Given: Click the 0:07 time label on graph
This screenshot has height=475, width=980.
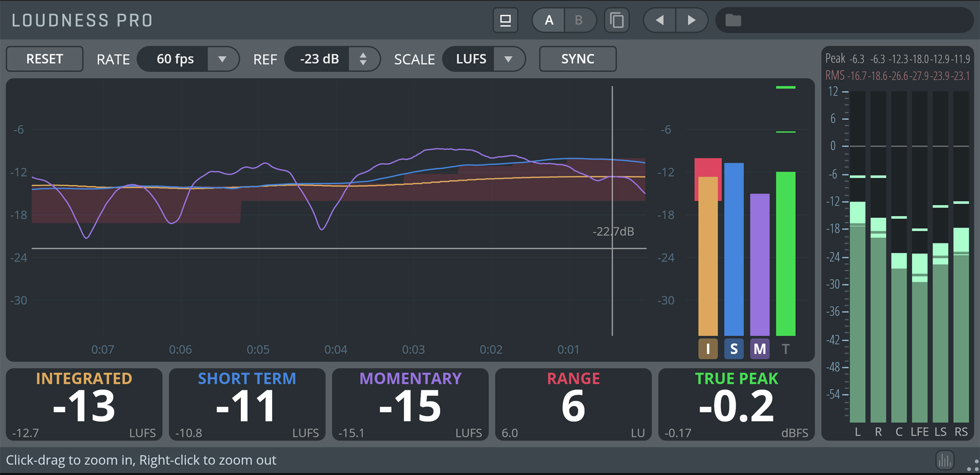Looking at the screenshot, I should point(103,349).
